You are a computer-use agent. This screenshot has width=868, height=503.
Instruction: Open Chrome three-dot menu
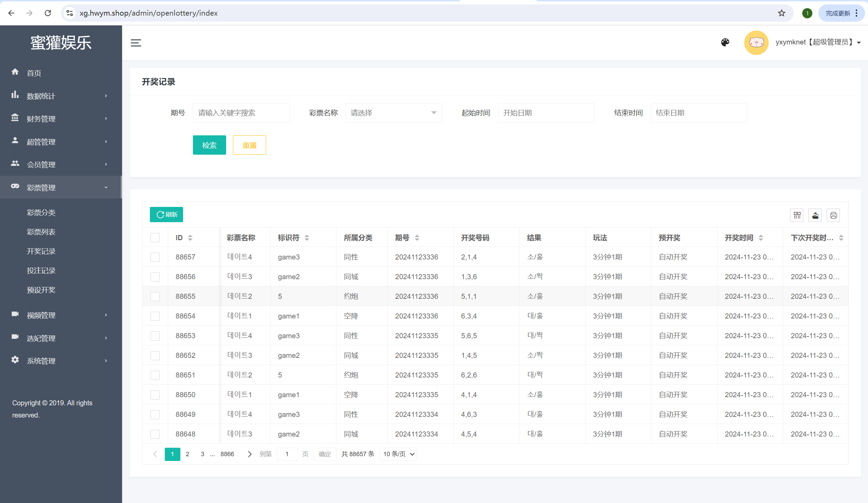point(856,13)
